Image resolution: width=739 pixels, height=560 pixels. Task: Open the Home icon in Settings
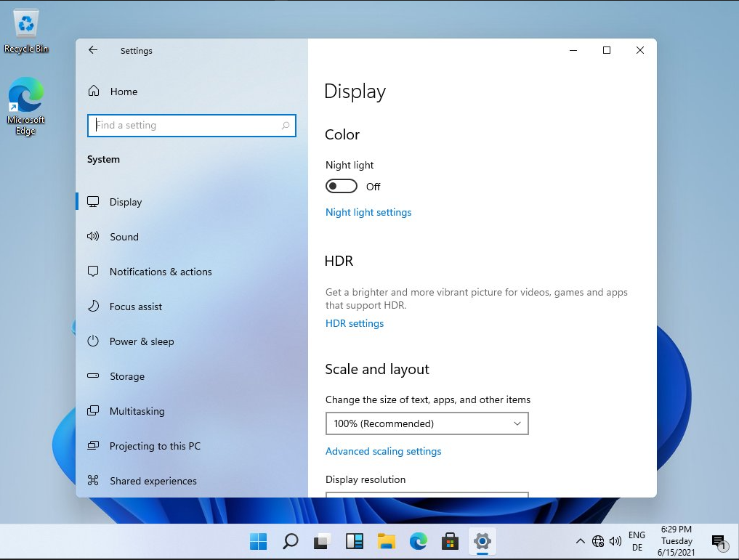coord(94,91)
